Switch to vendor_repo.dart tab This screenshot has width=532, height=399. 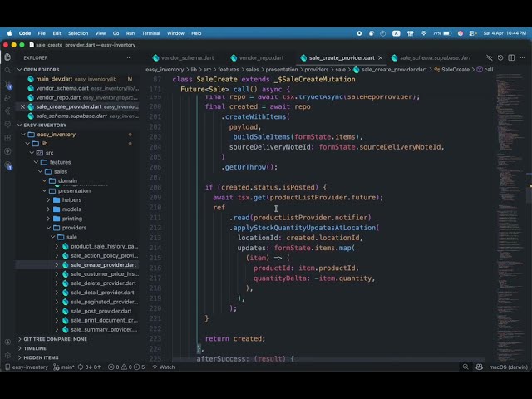257,57
